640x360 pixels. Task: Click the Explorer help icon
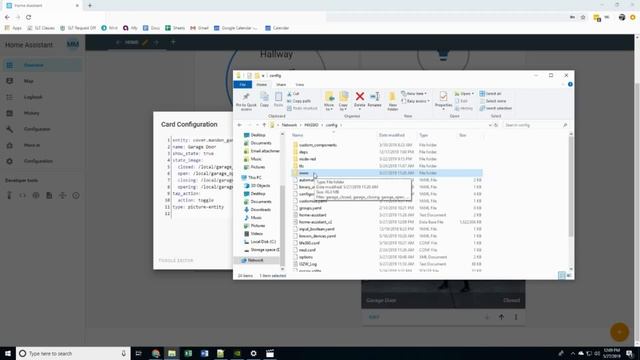click(570, 84)
